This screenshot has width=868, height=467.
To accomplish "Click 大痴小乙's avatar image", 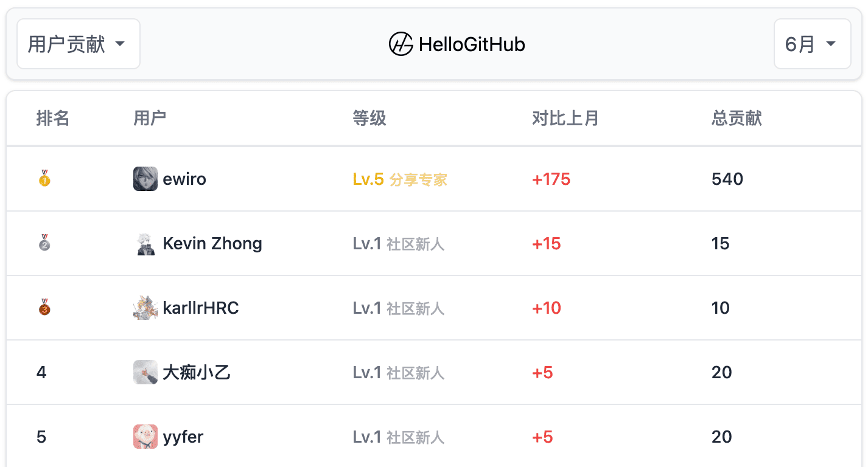I will click(x=145, y=372).
